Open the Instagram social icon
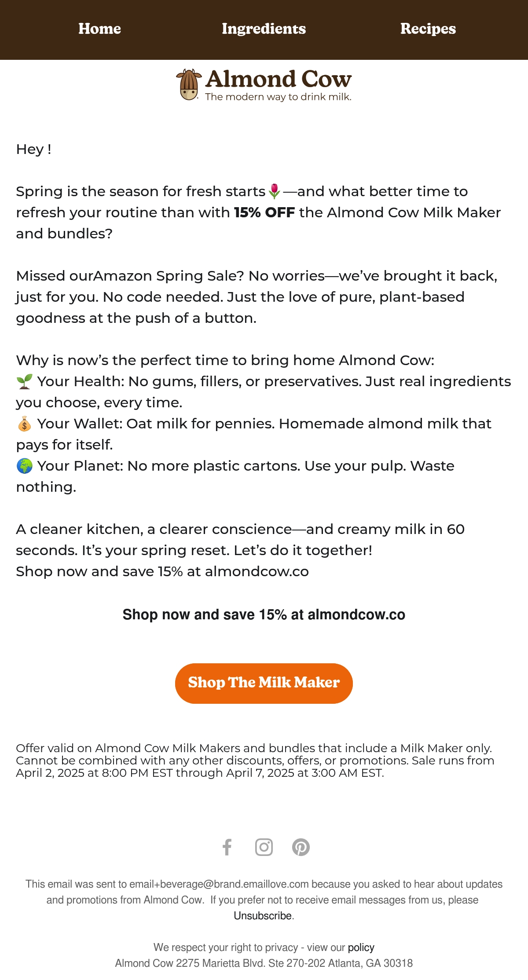Screen dimensions: 528x980 264,847
